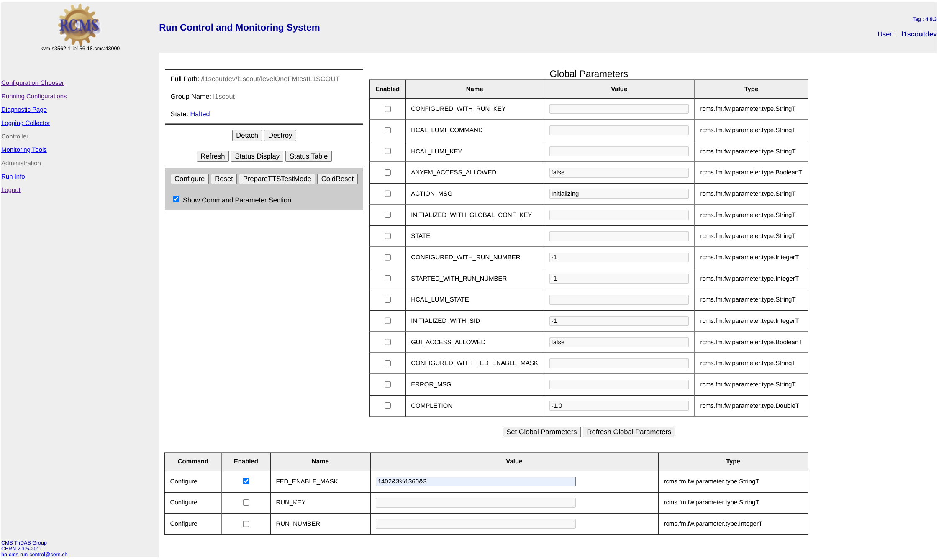The image size is (939, 560).
Task: Click the Detach button
Action: pyautogui.click(x=247, y=136)
